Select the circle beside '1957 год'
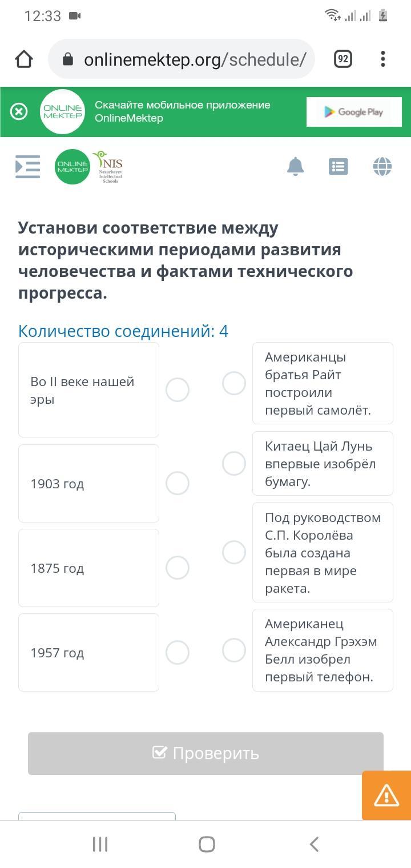This screenshot has height=868, width=411. (x=178, y=652)
